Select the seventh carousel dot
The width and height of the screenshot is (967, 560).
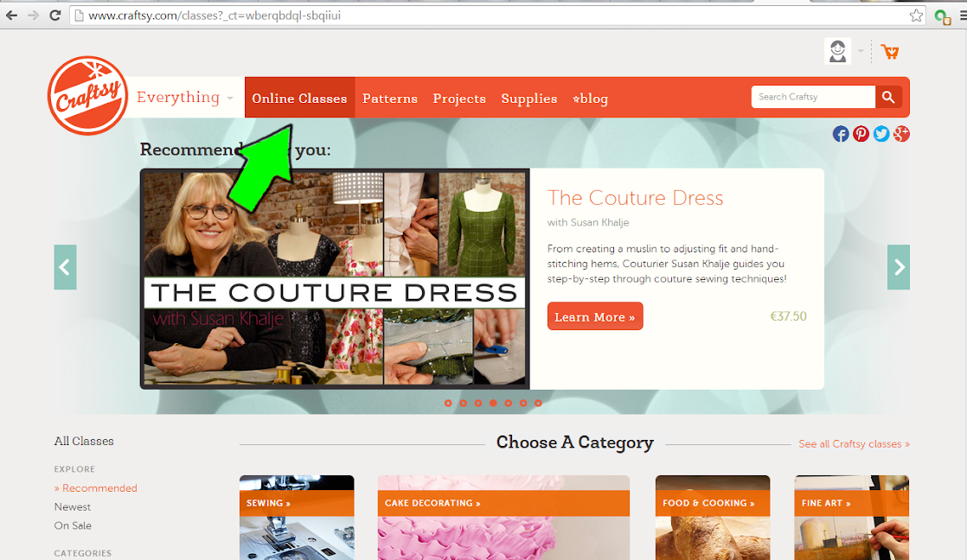(538, 403)
